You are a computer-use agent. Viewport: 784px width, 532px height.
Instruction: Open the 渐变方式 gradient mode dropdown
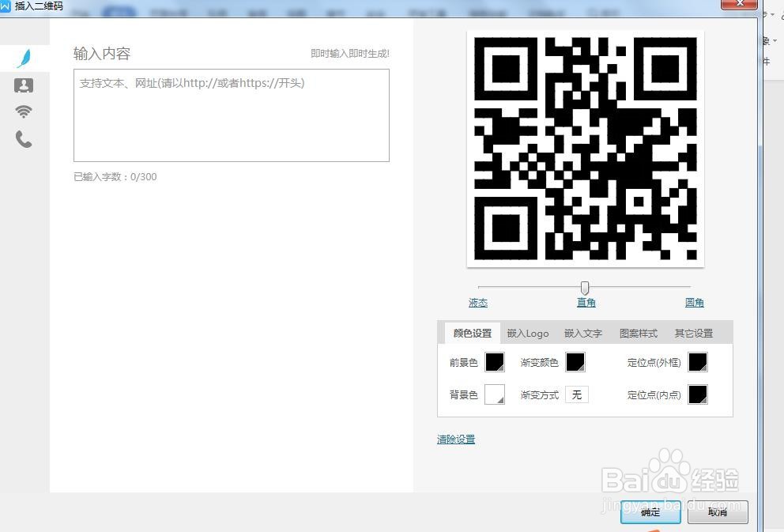577,394
